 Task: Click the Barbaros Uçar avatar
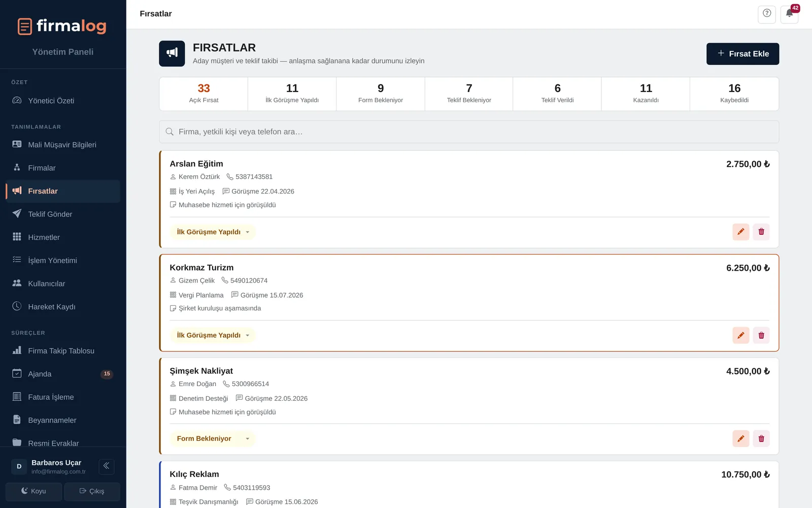(19, 466)
